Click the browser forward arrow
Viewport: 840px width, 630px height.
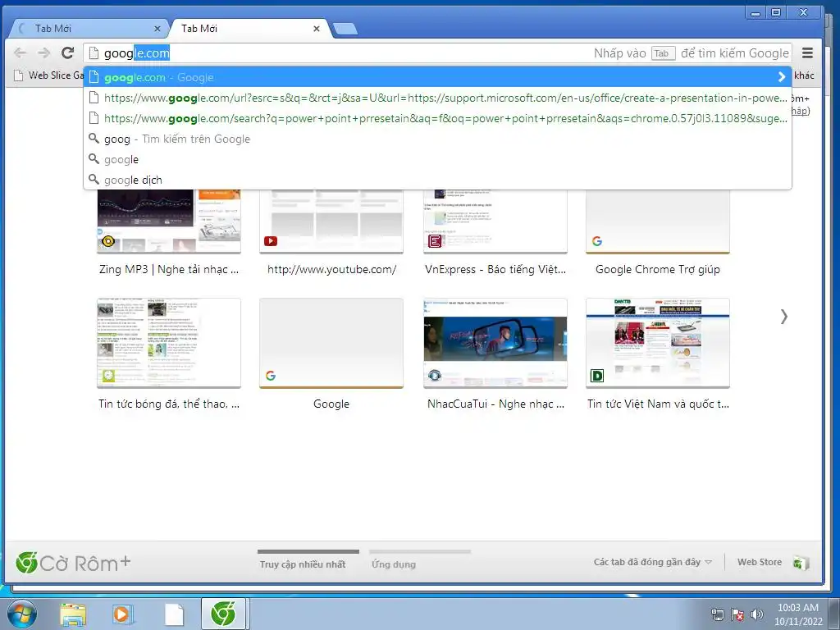(x=44, y=52)
